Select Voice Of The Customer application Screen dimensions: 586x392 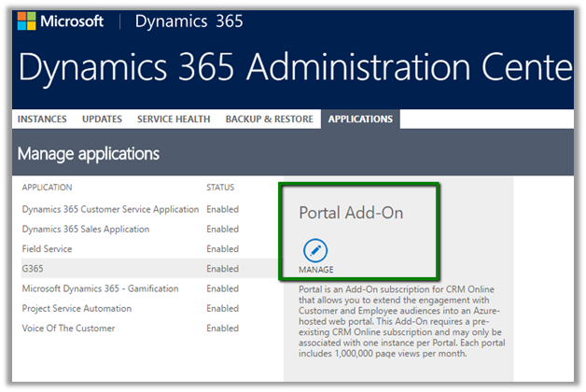[71, 329]
